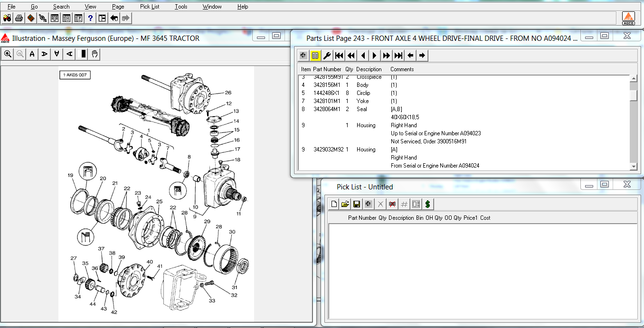644x328 pixels.
Task: Click the AGCO logo at top right
Action: point(628,19)
